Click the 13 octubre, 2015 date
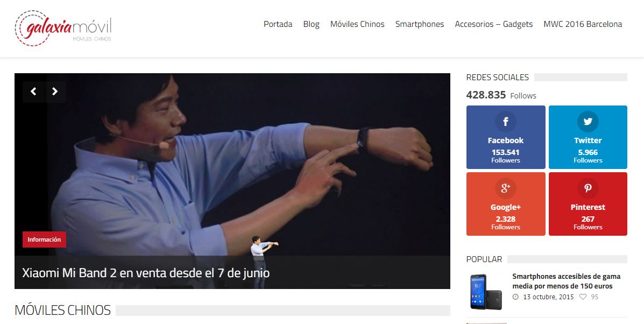Viewport: 644px width, 324px height. point(548,297)
